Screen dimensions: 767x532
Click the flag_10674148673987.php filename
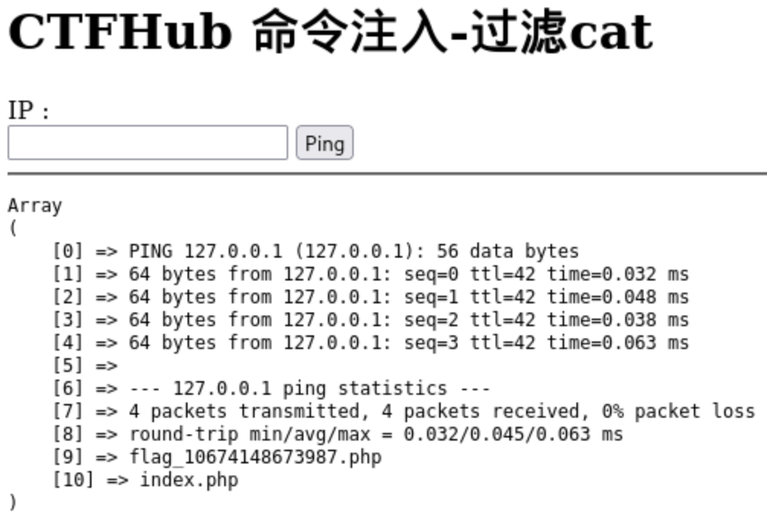point(255,457)
